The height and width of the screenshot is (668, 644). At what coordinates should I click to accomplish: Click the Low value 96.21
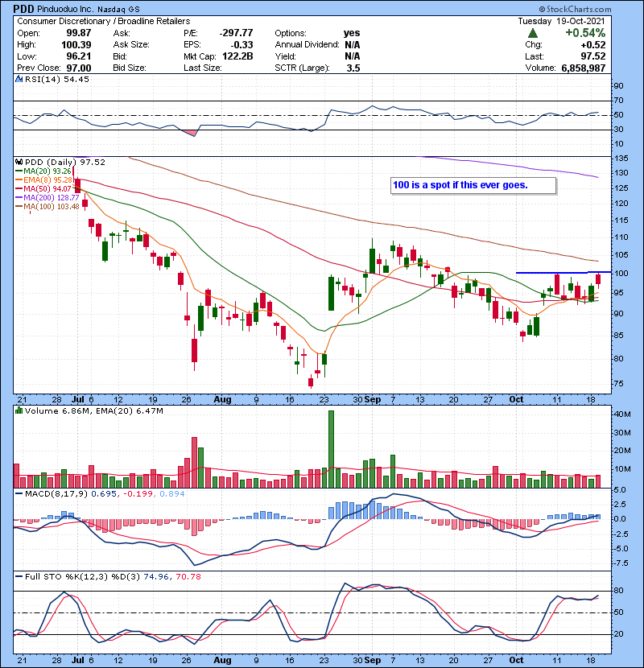click(x=78, y=56)
